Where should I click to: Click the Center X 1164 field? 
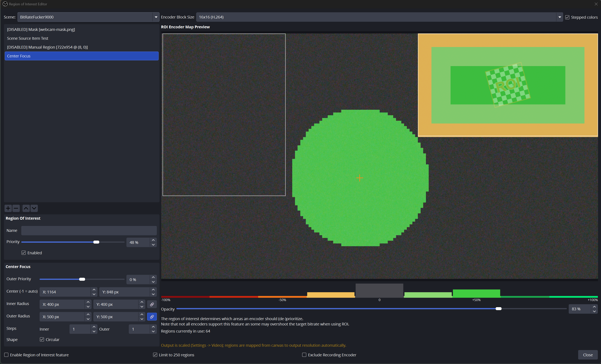tap(65, 292)
